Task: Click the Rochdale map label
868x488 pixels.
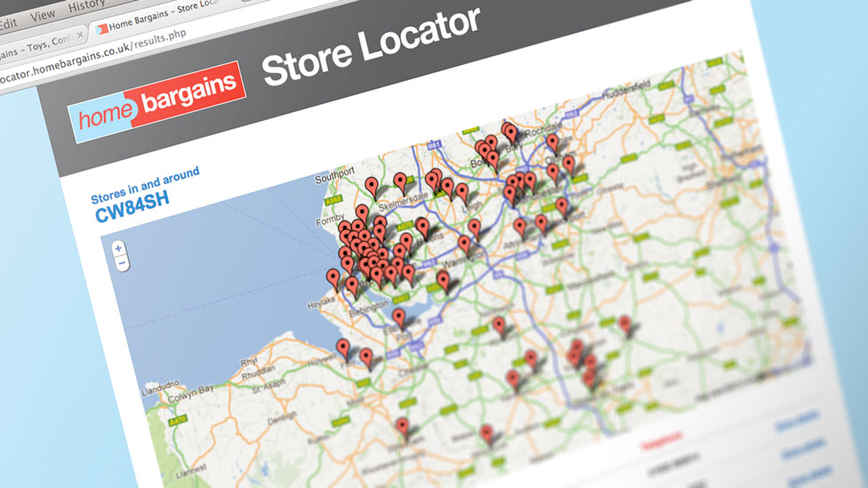Action: tap(542, 132)
